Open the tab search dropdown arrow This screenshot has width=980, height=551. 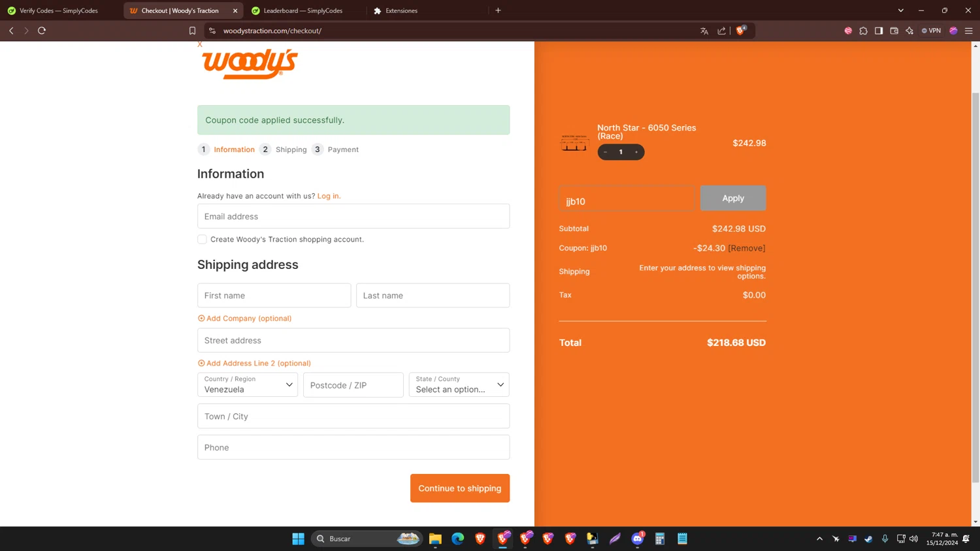click(x=900, y=10)
